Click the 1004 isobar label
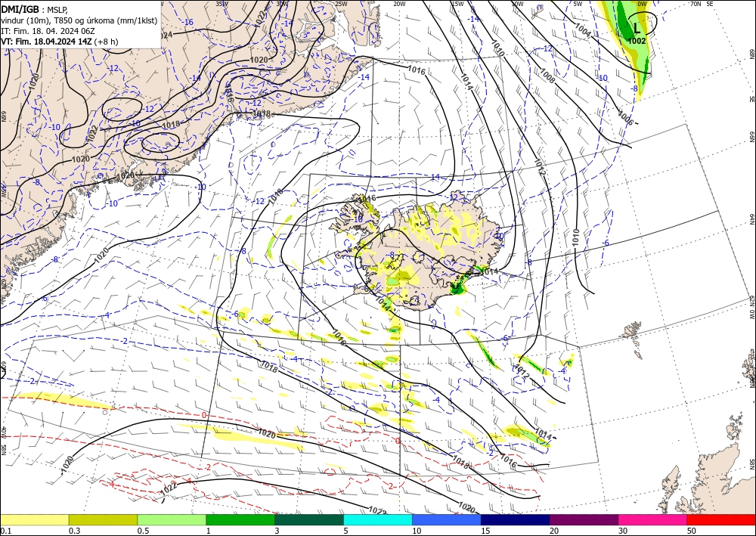Screen dimensions: 756x536 (582, 31)
